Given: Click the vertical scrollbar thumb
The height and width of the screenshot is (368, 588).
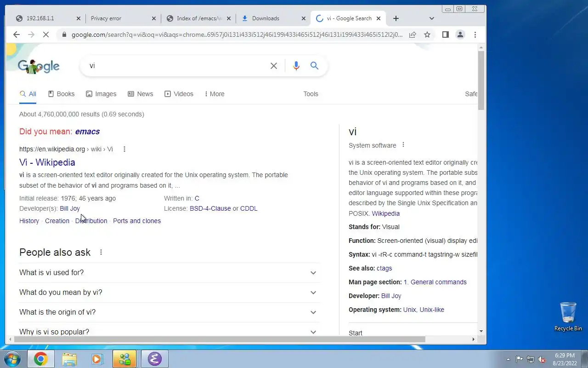Looking at the screenshot, I should (x=481, y=80).
